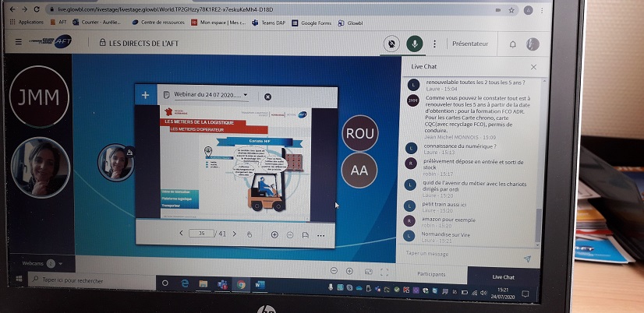This screenshot has height=313, width=644.
Task: Zoom in the stage view
Action: tap(349, 271)
